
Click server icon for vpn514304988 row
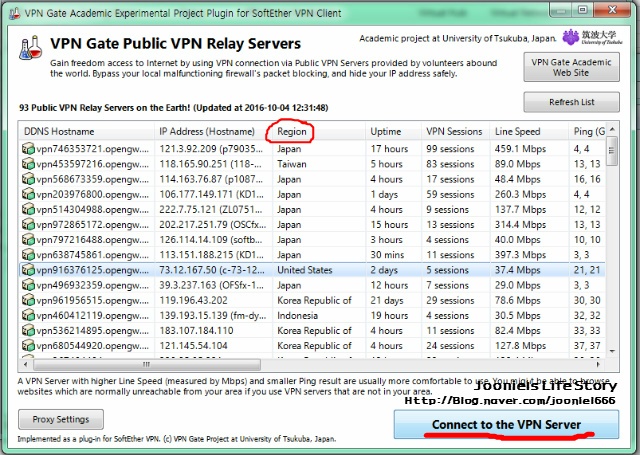[x=28, y=209]
